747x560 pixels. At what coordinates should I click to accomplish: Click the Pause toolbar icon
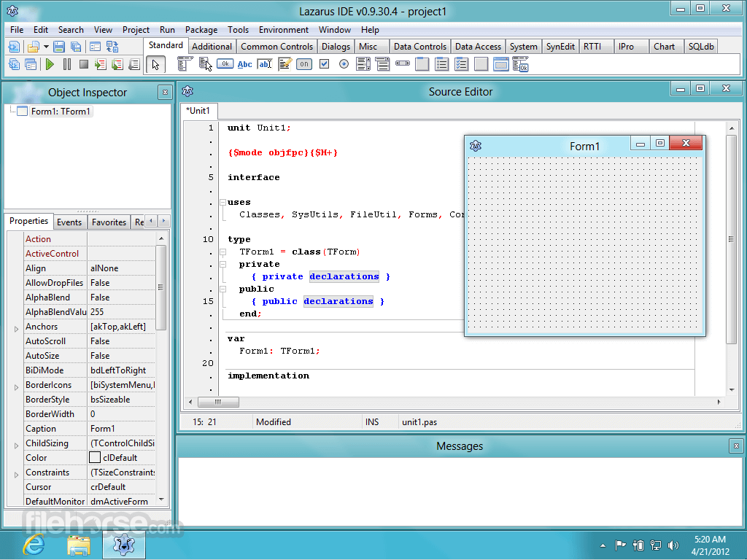[67, 64]
